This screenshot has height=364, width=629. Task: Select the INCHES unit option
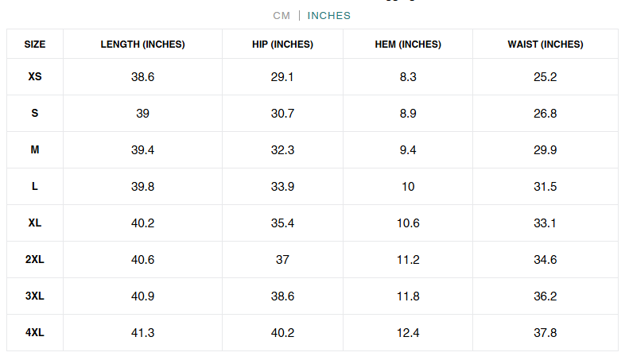point(329,16)
